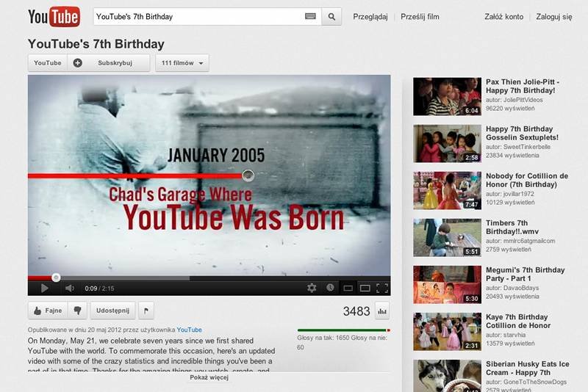Flag the video with the flag icon
The width and height of the screenshot is (588, 392).
[146, 311]
